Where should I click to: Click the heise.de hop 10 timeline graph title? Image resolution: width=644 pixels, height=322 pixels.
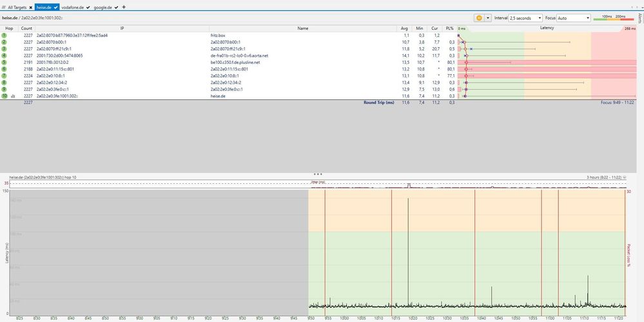pos(43,177)
